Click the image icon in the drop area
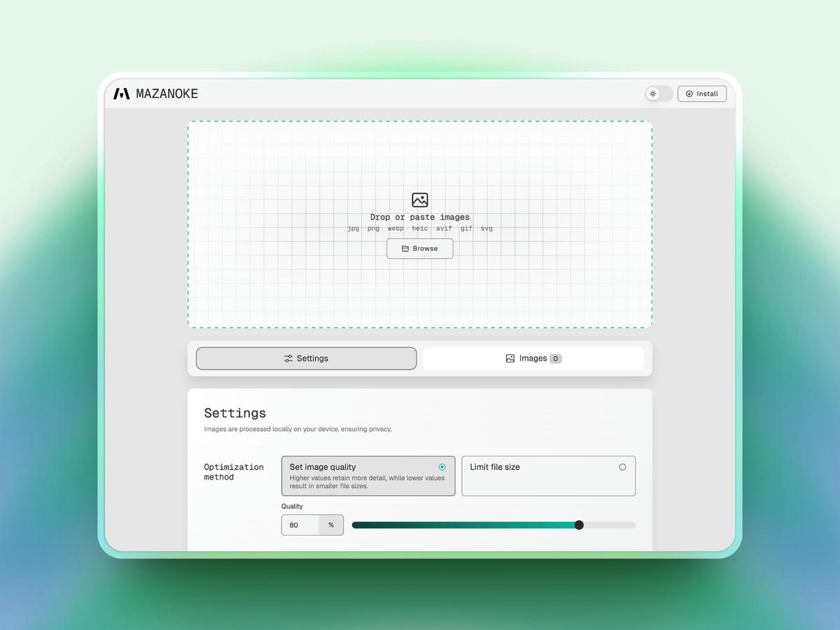Image resolution: width=840 pixels, height=630 pixels. tap(420, 199)
